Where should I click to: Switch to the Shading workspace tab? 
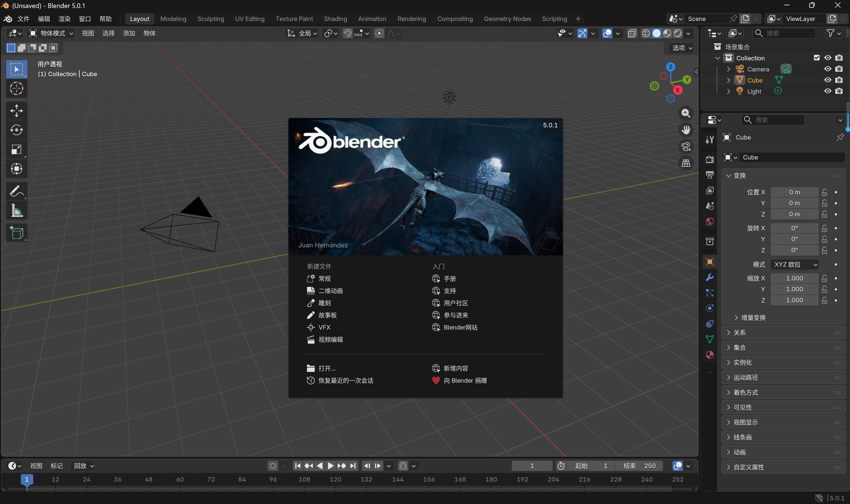click(x=335, y=19)
